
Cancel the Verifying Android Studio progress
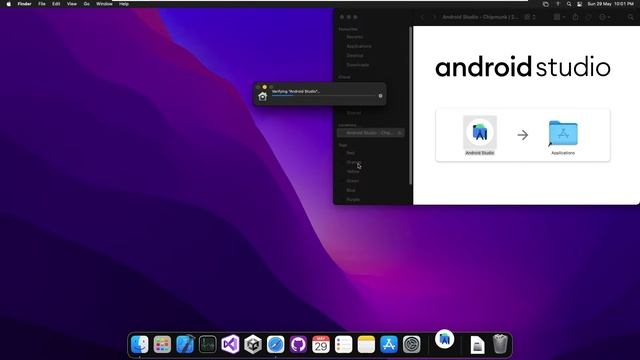click(380, 96)
